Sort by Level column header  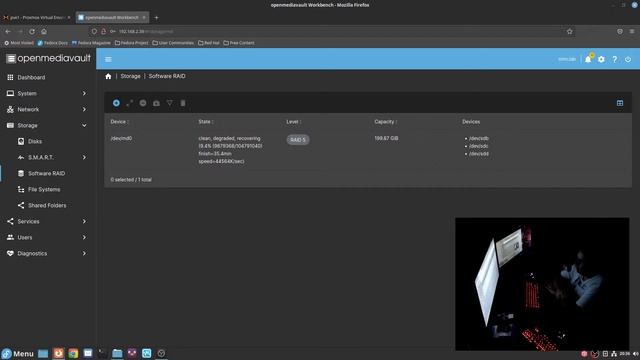(x=293, y=122)
